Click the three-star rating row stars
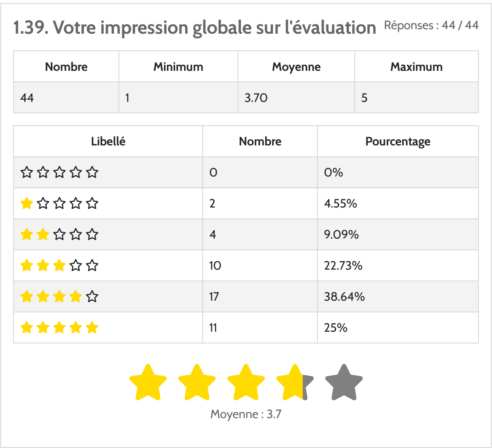Viewport: 492px width, 448px height. coord(59,265)
